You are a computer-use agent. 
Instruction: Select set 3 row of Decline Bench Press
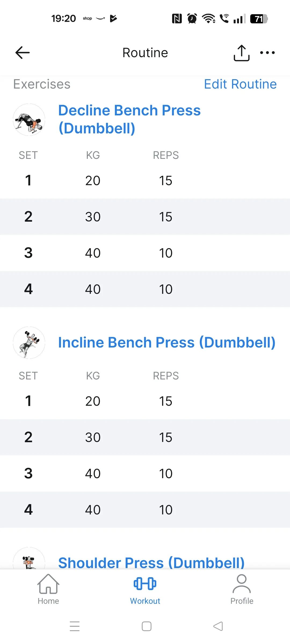click(x=145, y=253)
